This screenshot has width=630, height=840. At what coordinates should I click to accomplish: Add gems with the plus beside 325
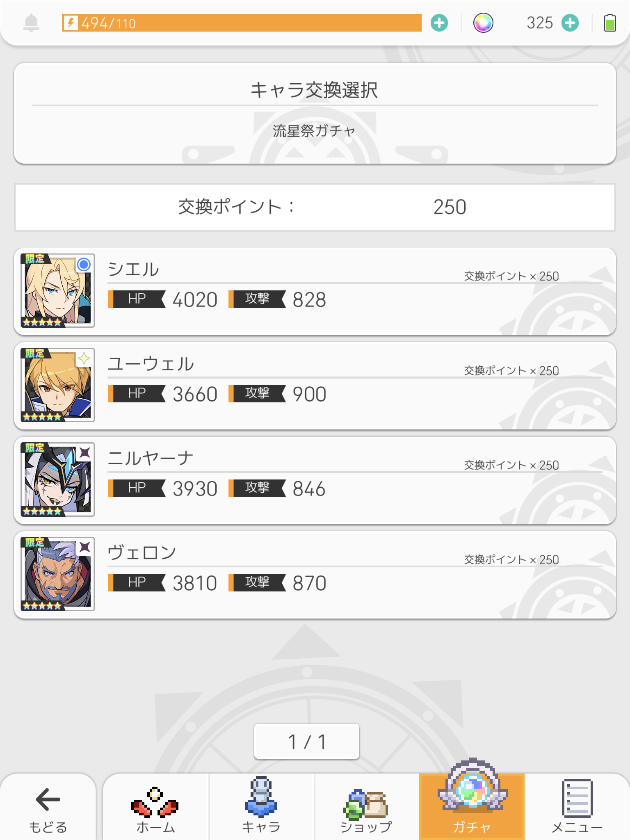pyautogui.click(x=570, y=23)
